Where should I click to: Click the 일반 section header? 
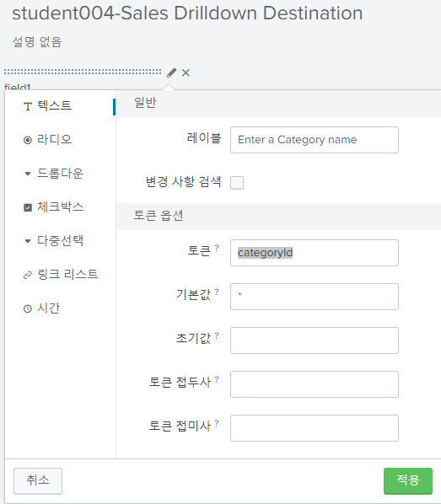pos(145,103)
